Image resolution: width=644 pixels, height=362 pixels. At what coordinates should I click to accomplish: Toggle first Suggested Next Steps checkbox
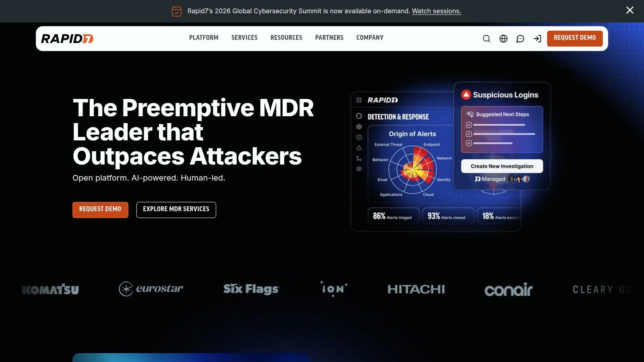coord(469,125)
